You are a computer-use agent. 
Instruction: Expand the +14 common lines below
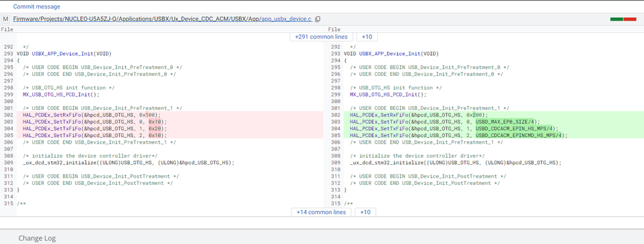[x=321, y=212]
